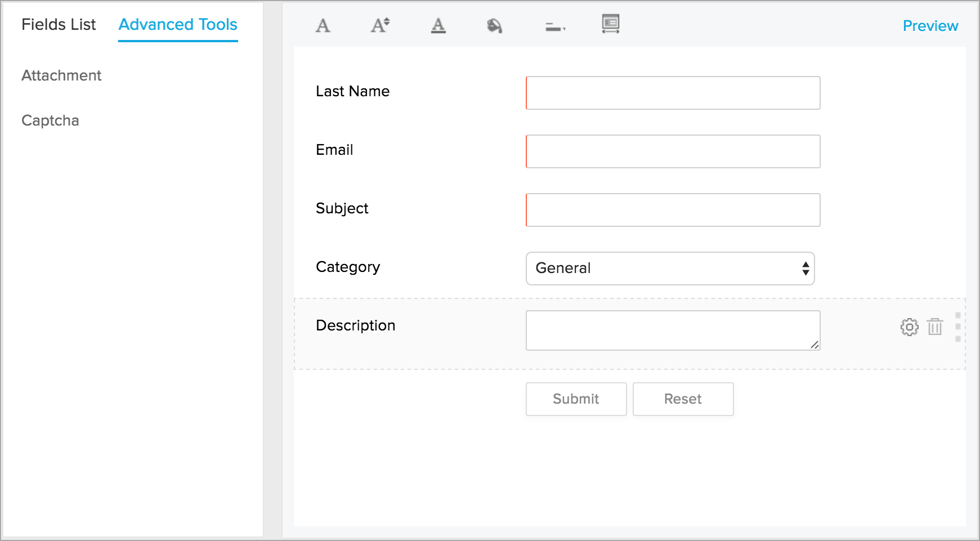This screenshot has height=541, width=980.
Task: Select the Attachment tool in sidebar
Action: coord(61,75)
